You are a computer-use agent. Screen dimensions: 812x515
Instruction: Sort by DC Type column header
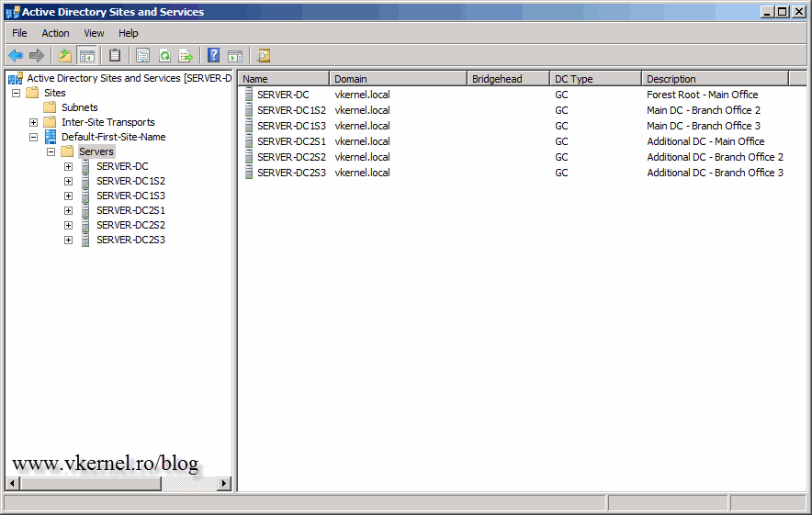[595, 79]
